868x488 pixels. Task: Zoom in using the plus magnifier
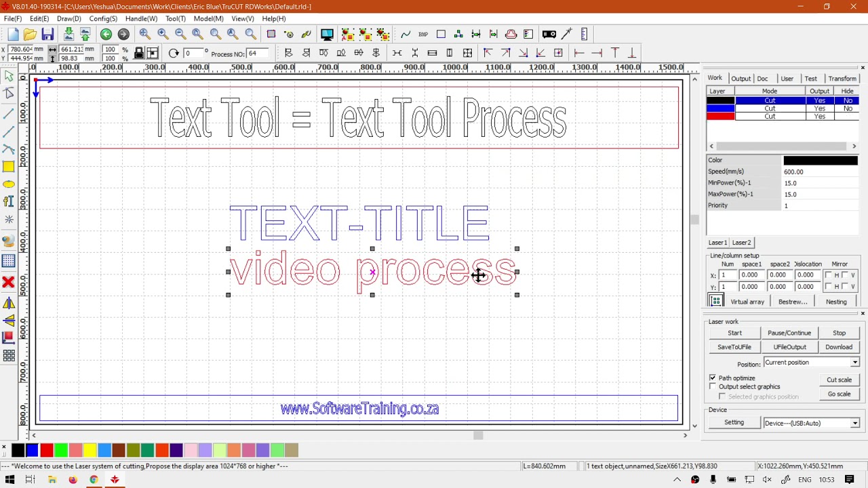pyautogui.click(x=163, y=34)
